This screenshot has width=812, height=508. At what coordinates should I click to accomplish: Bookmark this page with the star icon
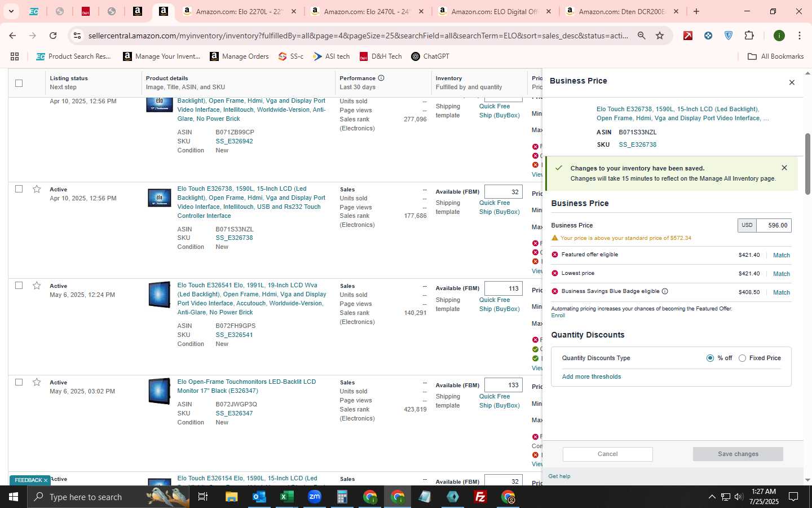pos(660,36)
